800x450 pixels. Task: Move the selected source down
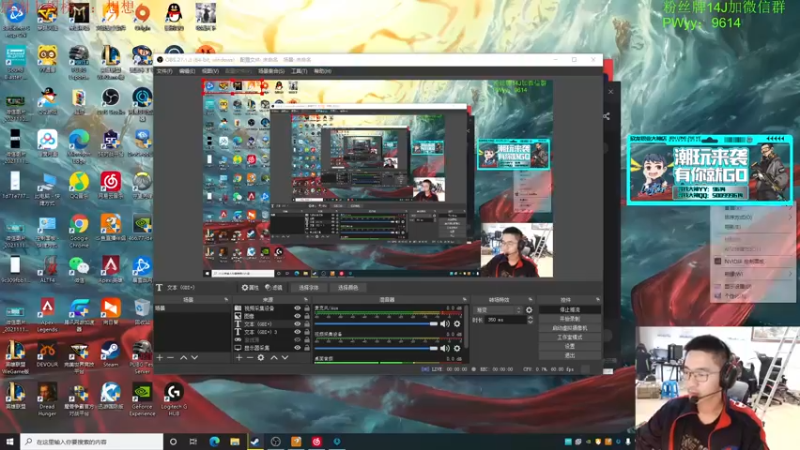pos(285,358)
